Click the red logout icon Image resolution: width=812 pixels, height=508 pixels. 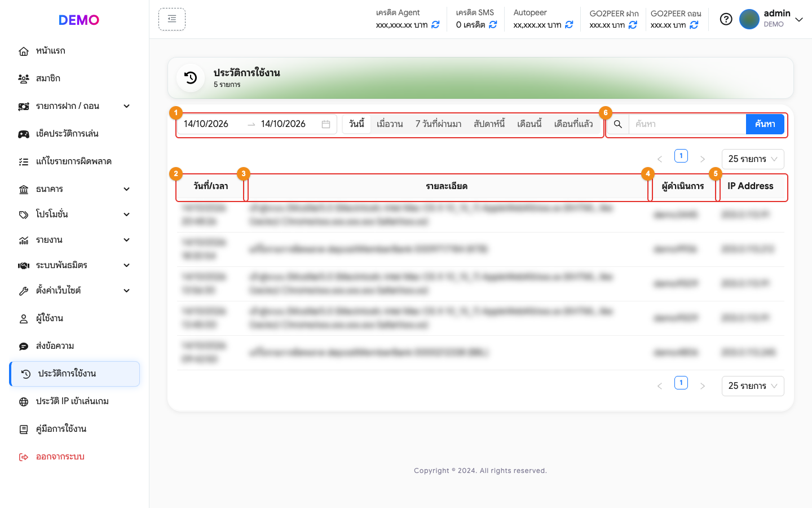24,457
